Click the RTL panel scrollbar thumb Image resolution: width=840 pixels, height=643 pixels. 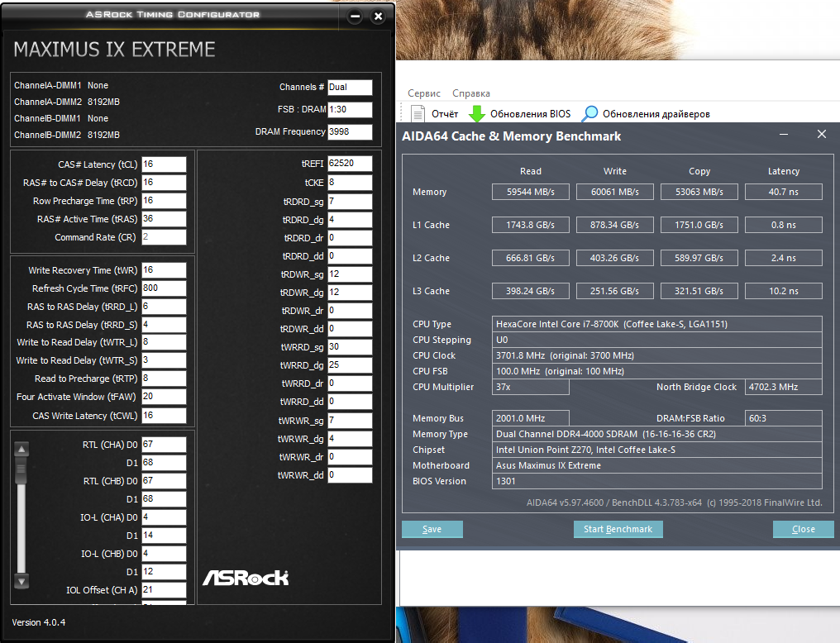point(21,469)
